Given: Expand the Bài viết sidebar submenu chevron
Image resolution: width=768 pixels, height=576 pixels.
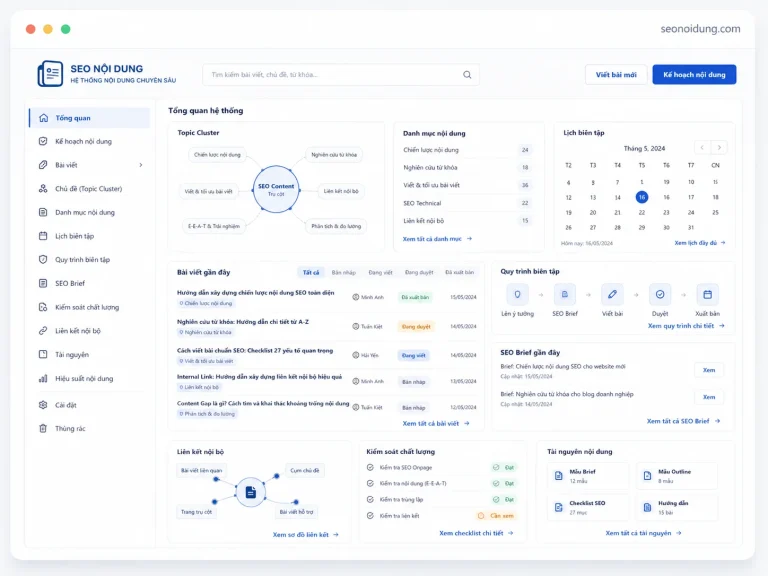Looking at the screenshot, I should pyautogui.click(x=141, y=165).
